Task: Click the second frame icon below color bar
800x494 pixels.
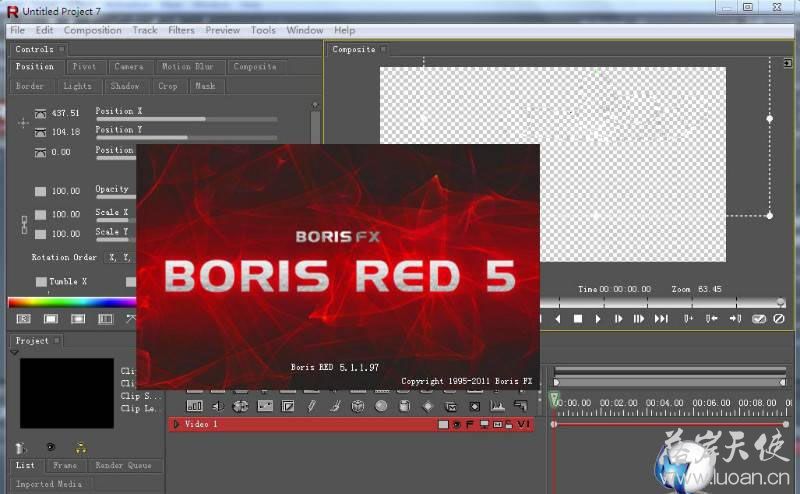Action: point(51,319)
